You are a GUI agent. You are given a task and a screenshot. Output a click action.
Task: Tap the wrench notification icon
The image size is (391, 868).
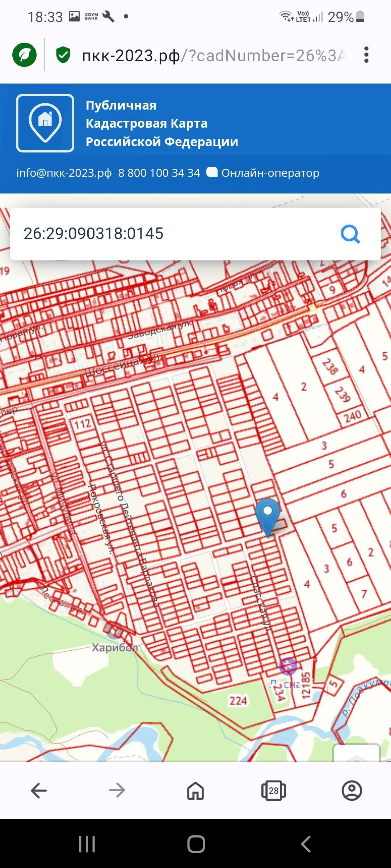pos(108,16)
